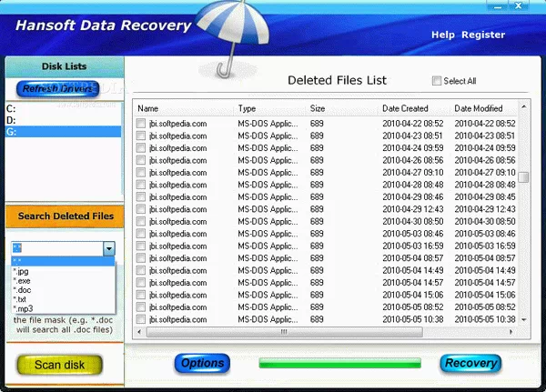This screenshot has height=392, width=546.
Task: Sort by the Type column header
Action: 270,108
